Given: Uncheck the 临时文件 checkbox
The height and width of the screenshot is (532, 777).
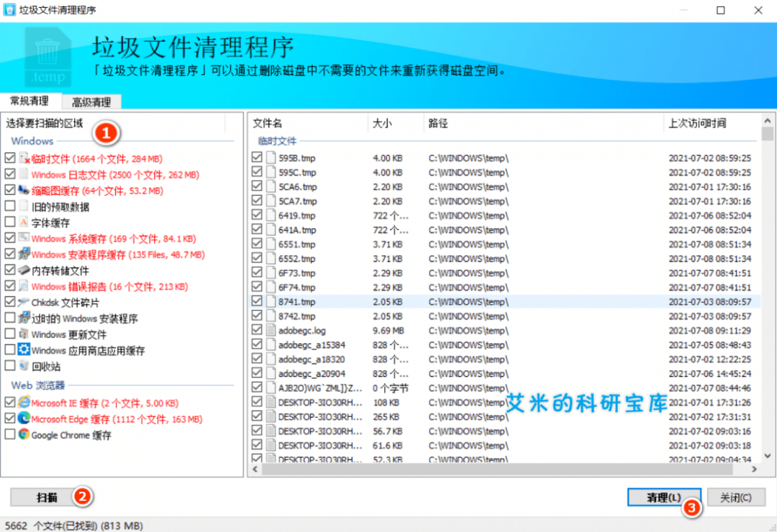Looking at the screenshot, I should pos(9,158).
